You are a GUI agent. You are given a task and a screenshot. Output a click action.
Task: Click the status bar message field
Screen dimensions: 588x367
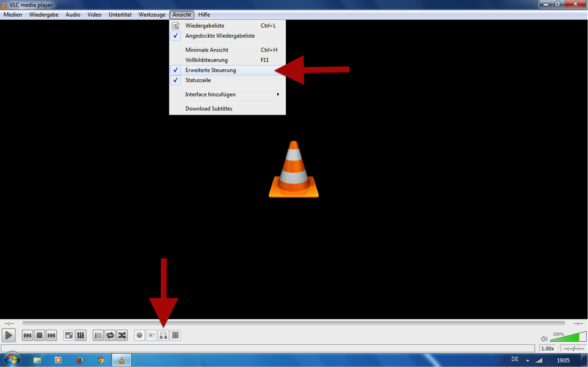click(x=268, y=348)
